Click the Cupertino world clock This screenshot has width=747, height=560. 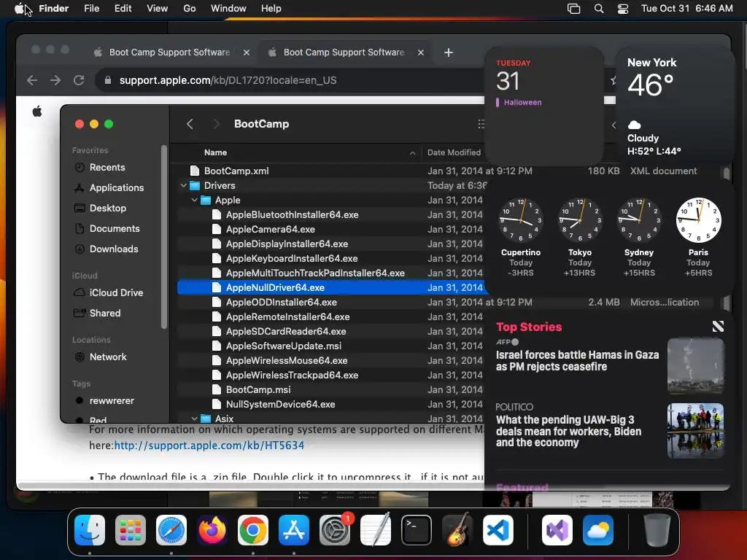(521, 237)
